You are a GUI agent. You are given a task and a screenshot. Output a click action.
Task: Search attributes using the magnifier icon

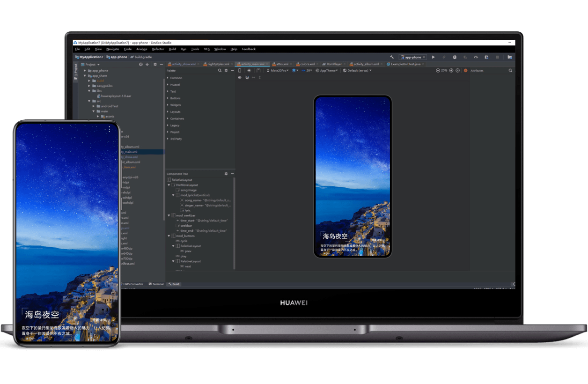point(510,71)
